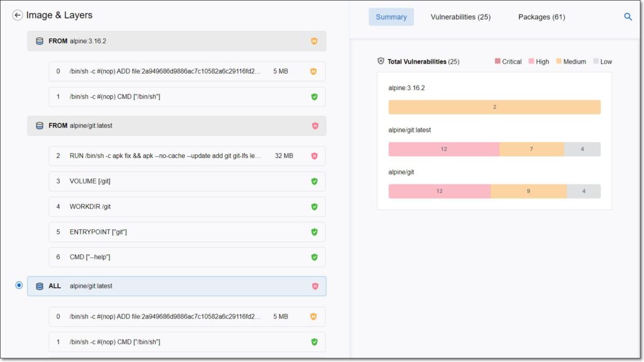
Task: Expand the ALL alpine/git:latest section
Action: pyautogui.click(x=177, y=286)
